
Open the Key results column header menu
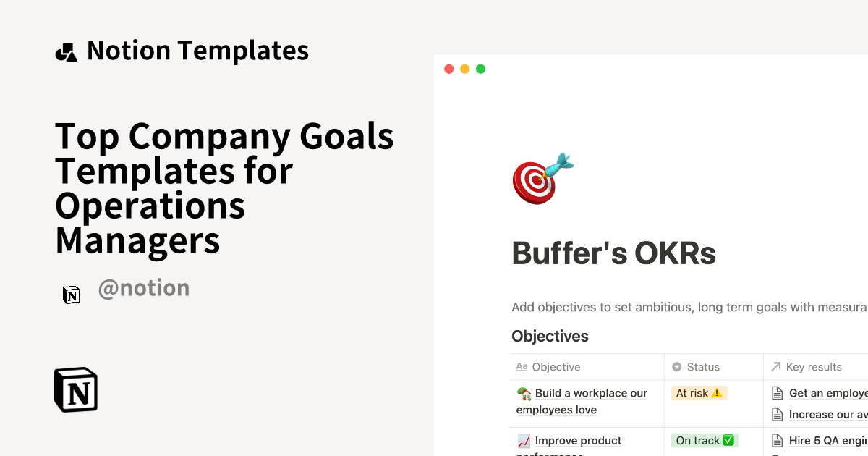[814, 367]
